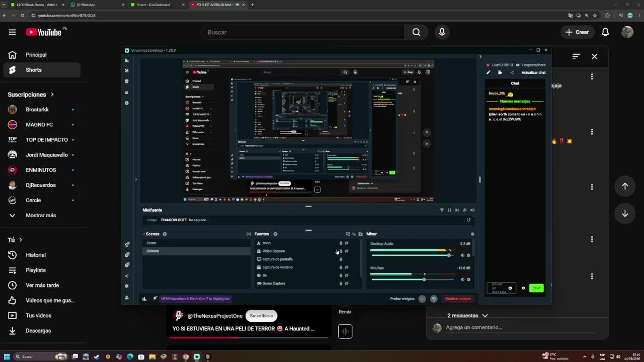Collapse the Scenes collection dropdown arrow
Viewport: 644px width, 362px height.
(143, 234)
